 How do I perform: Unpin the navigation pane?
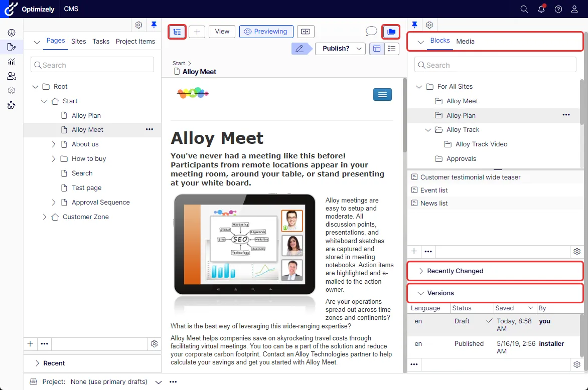(154, 25)
